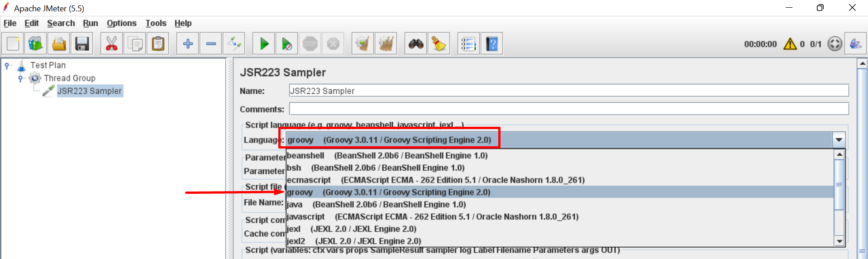Image resolution: width=868 pixels, height=259 pixels.
Task: Click the Name input field
Action: pyautogui.click(x=569, y=91)
